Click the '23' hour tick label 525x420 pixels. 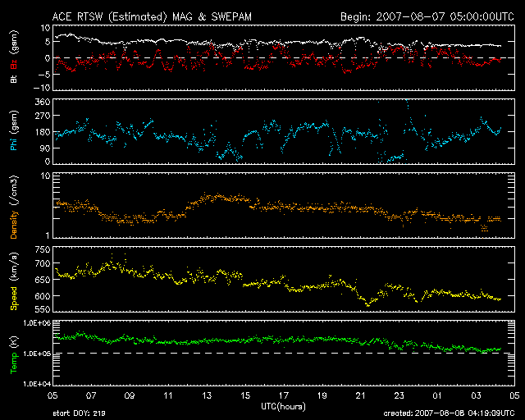pyautogui.click(x=399, y=395)
